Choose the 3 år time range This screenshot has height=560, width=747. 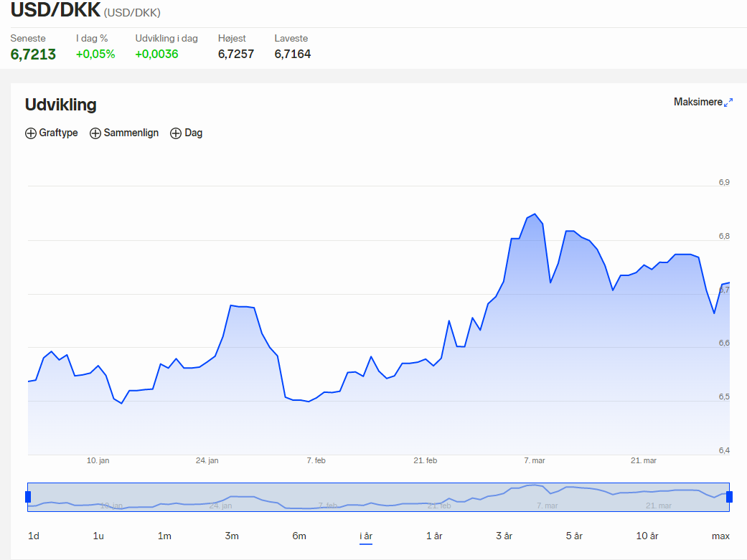point(504,536)
